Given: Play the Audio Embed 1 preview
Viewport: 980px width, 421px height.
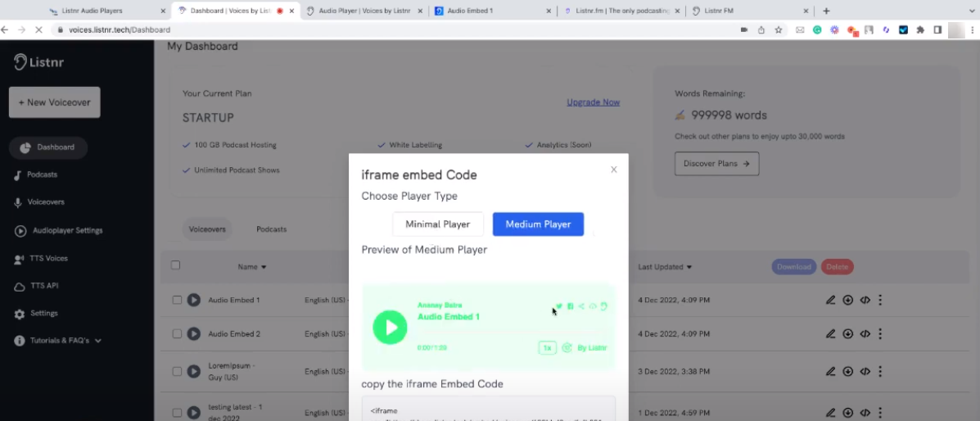Looking at the screenshot, I should pyautogui.click(x=390, y=328).
